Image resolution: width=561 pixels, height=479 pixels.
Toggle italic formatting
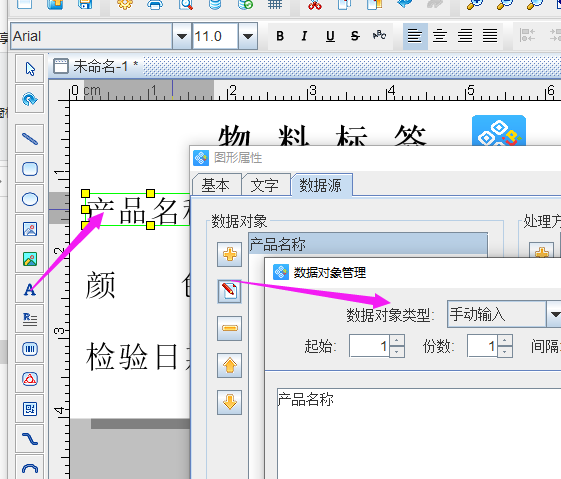point(304,36)
